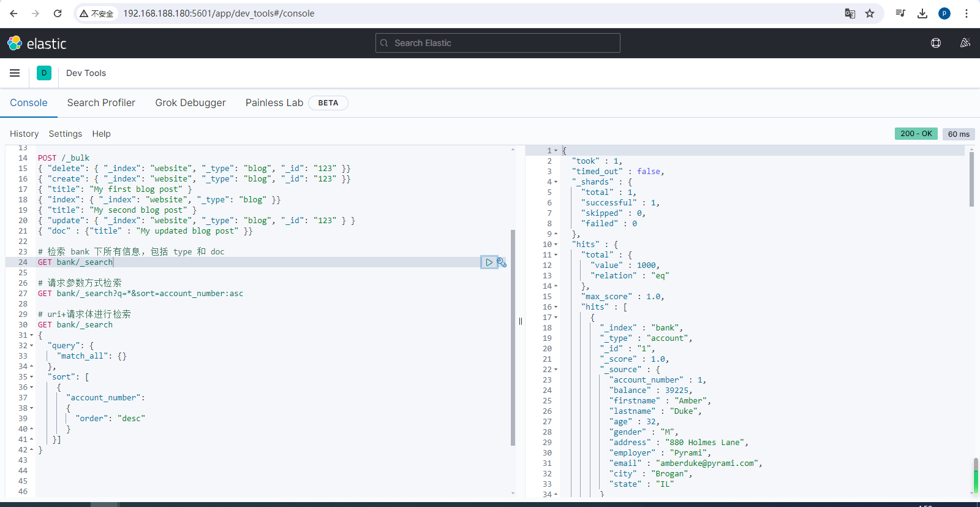Image resolution: width=980 pixels, height=507 pixels.
Task: Send the request with play icon
Action: 489,262
